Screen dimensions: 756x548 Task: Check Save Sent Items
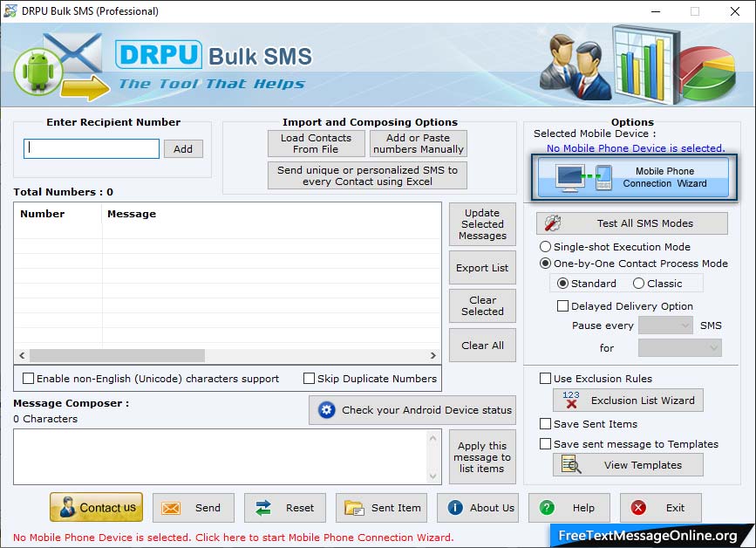pyautogui.click(x=545, y=423)
